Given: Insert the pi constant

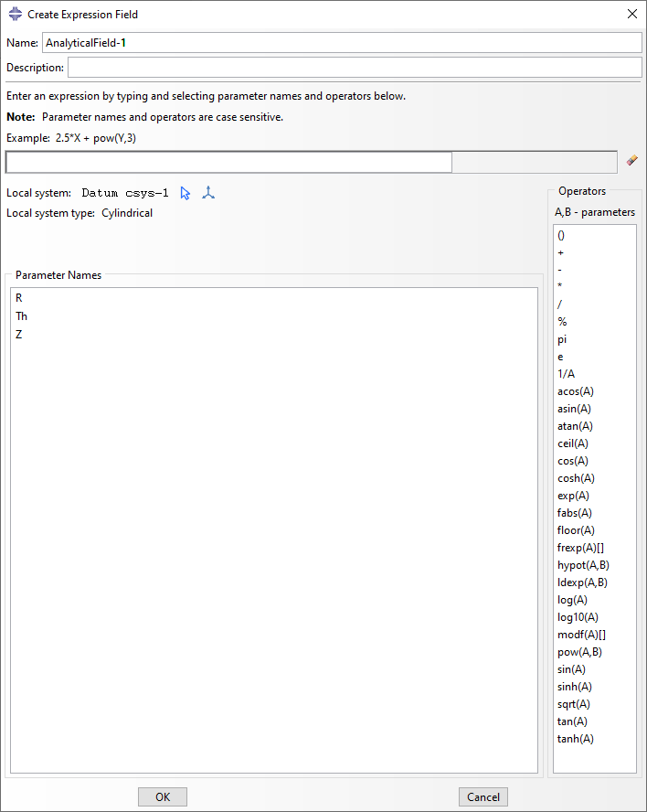Looking at the screenshot, I should [562, 339].
